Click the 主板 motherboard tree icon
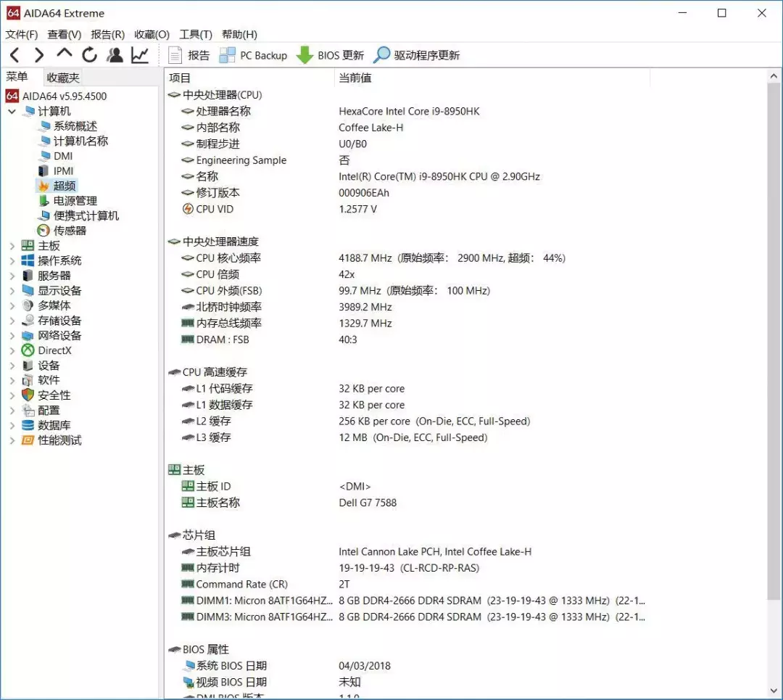This screenshot has width=783, height=700. (28, 246)
